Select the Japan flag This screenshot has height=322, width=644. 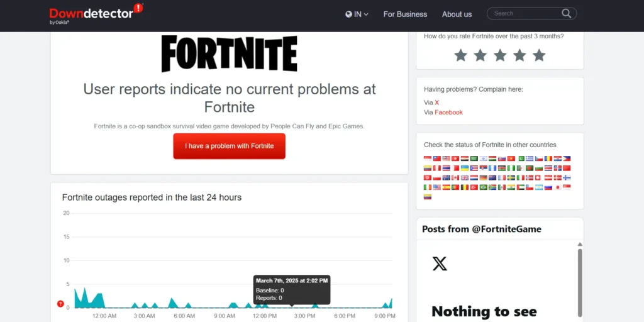[x=558, y=187]
